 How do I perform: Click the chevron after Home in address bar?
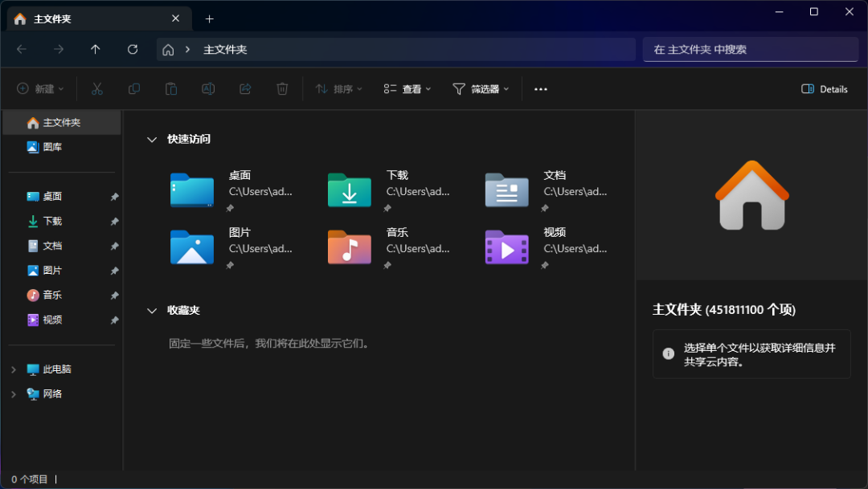point(187,50)
